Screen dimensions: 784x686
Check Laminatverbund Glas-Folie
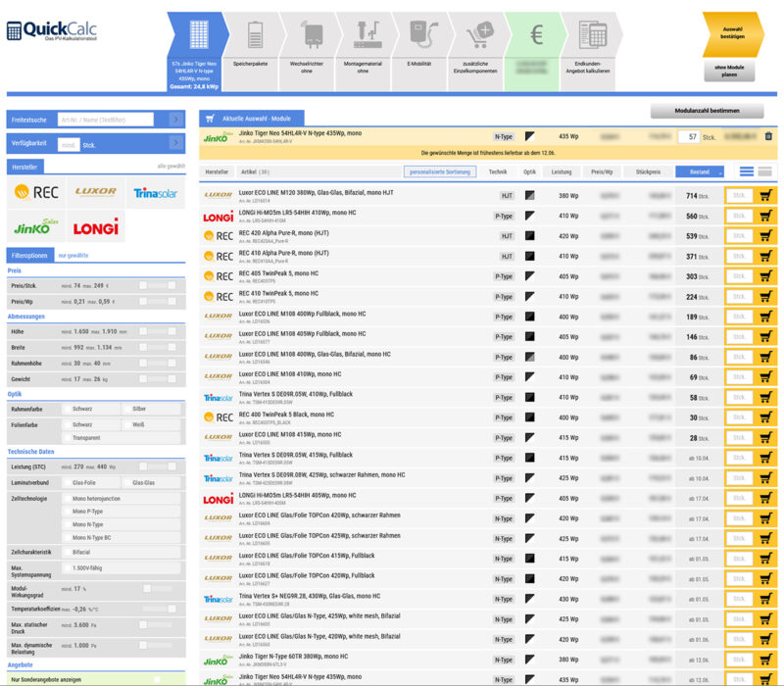tap(67, 483)
